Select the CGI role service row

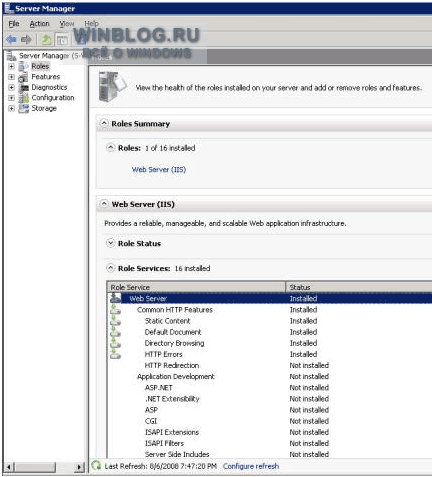[270, 421]
